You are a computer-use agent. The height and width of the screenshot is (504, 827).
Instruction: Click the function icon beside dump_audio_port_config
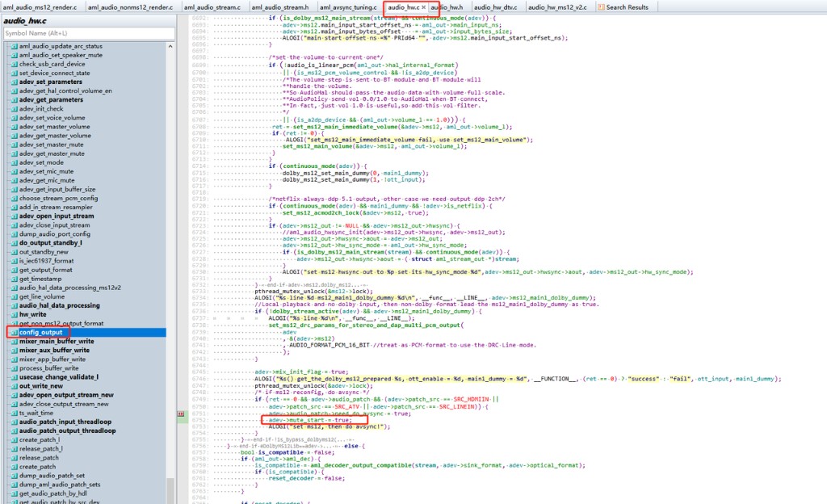(x=15, y=234)
